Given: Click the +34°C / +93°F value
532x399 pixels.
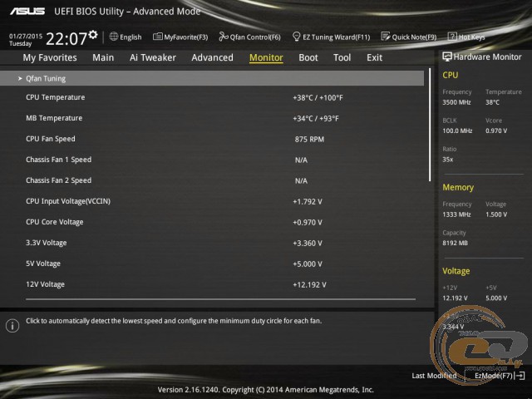Looking at the screenshot, I should click(x=316, y=118).
